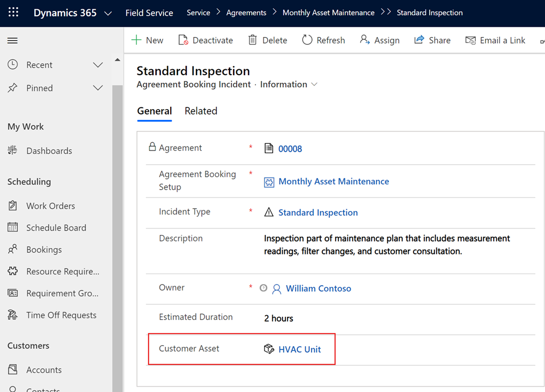Click the Refresh icon in the command bar

(307, 40)
